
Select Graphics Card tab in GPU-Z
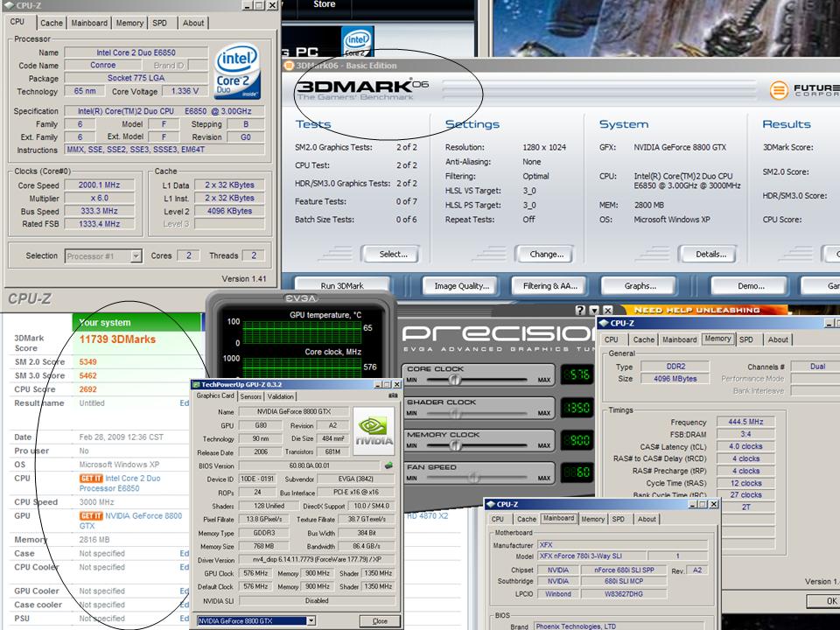[215, 395]
